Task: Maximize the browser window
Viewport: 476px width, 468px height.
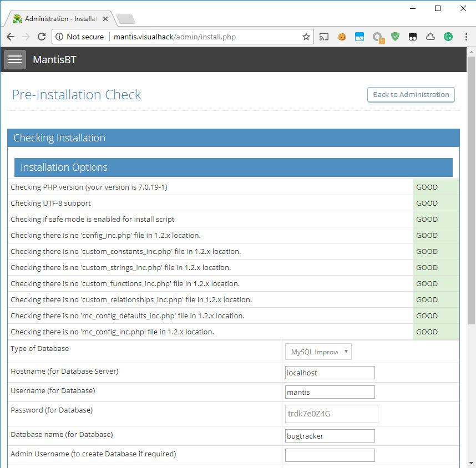Action: [x=438, y=8]
